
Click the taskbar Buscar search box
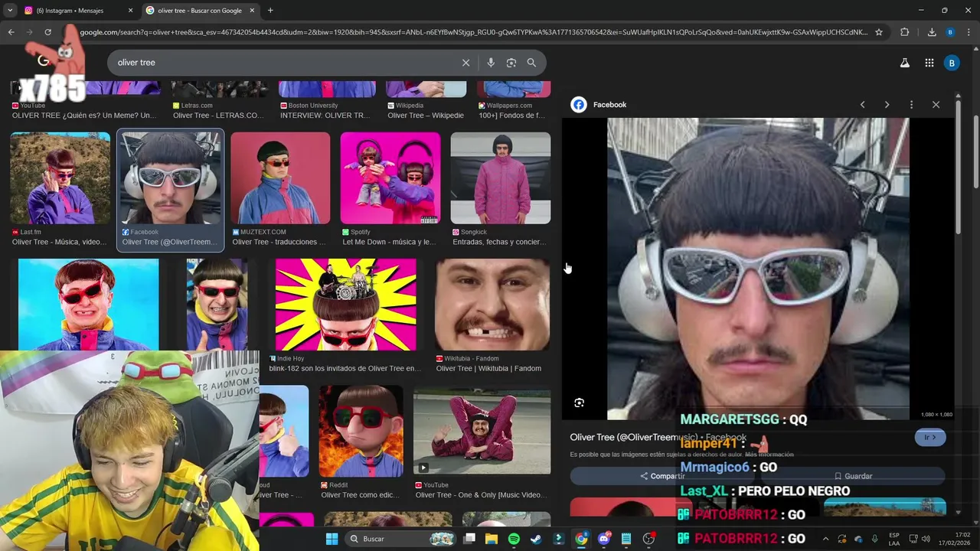pos(400,539)
